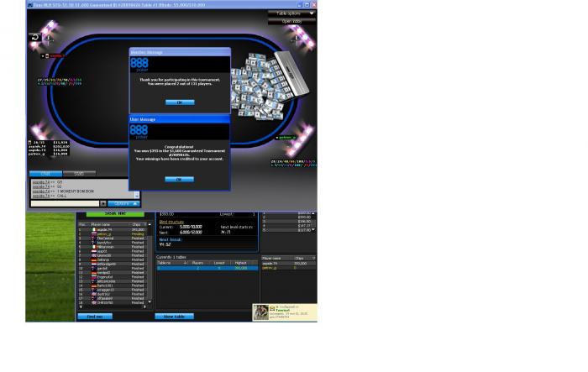588x372 pixels.
Task: Switch to the Chat tab
Action: point(45,174)
